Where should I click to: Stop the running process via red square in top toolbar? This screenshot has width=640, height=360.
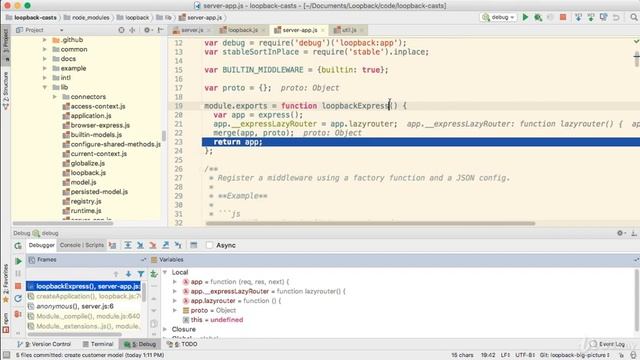[x=563, y=17]
